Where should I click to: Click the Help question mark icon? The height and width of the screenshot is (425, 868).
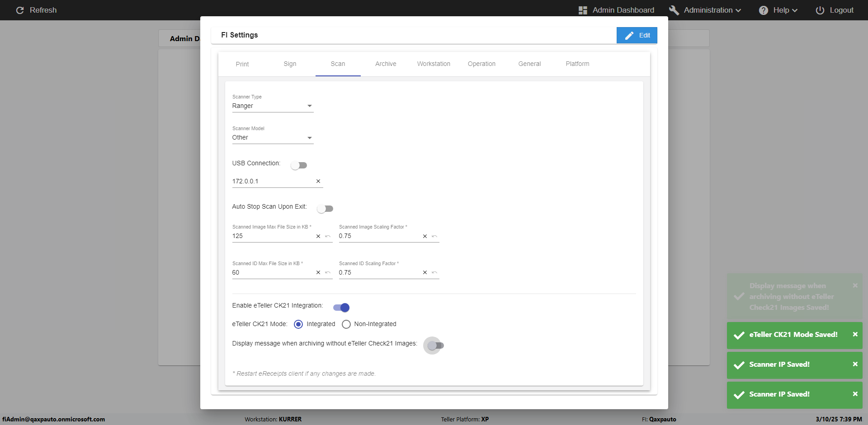(764, 10)
